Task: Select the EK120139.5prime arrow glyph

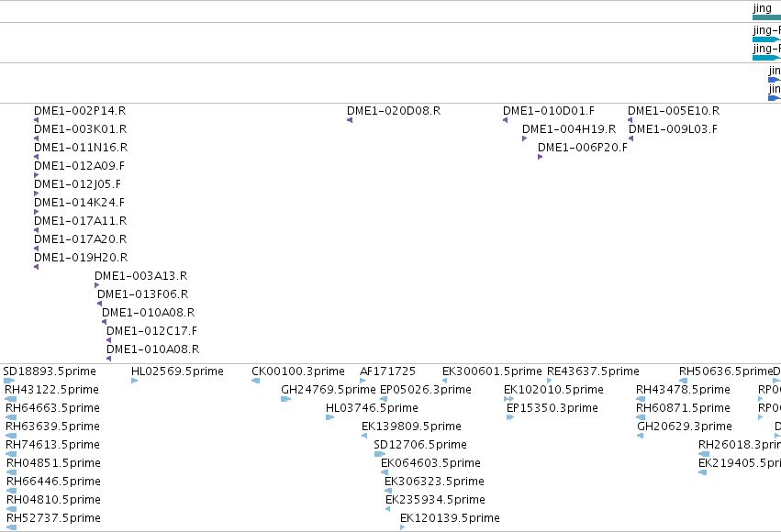Action: [x=403, y=527]
